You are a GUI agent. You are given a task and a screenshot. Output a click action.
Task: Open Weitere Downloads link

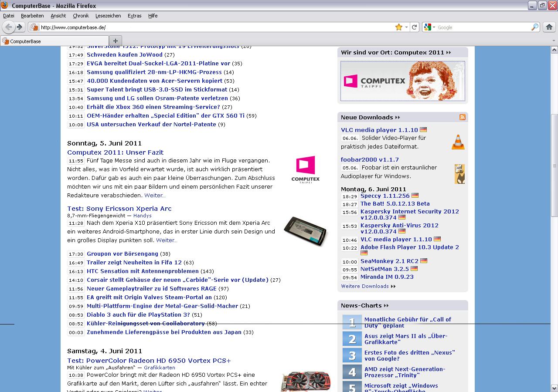pos(368,286)
